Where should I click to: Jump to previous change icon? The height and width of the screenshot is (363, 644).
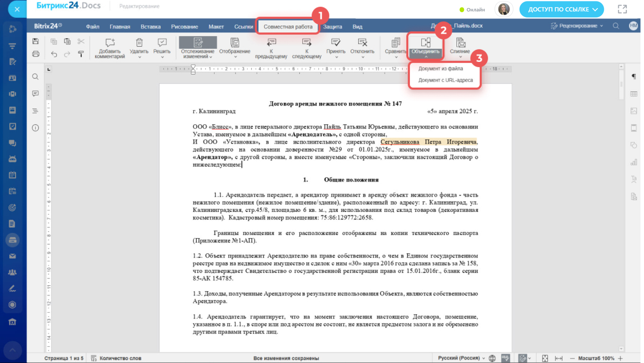click(271, 43)
